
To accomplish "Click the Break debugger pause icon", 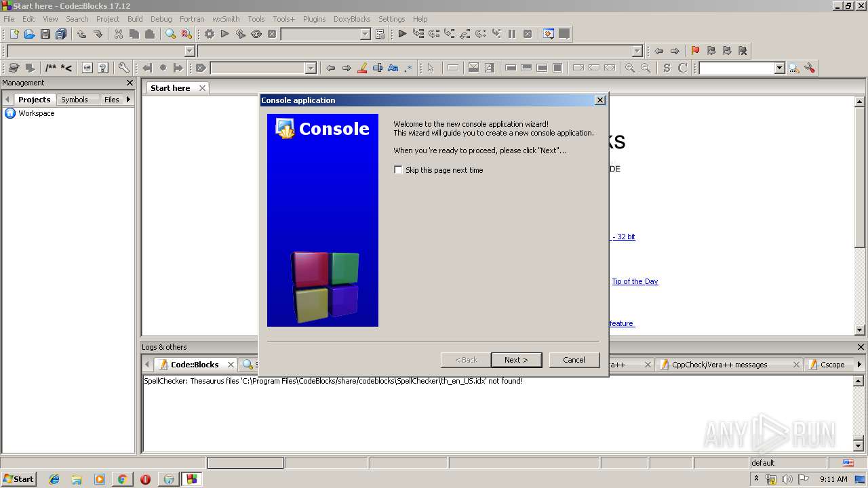I will (512, 34).
